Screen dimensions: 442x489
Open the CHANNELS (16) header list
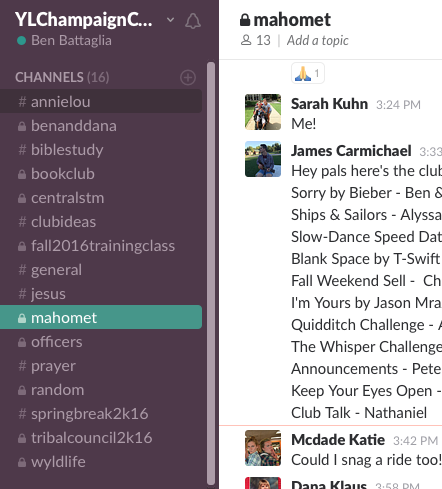tap(62, 77)
